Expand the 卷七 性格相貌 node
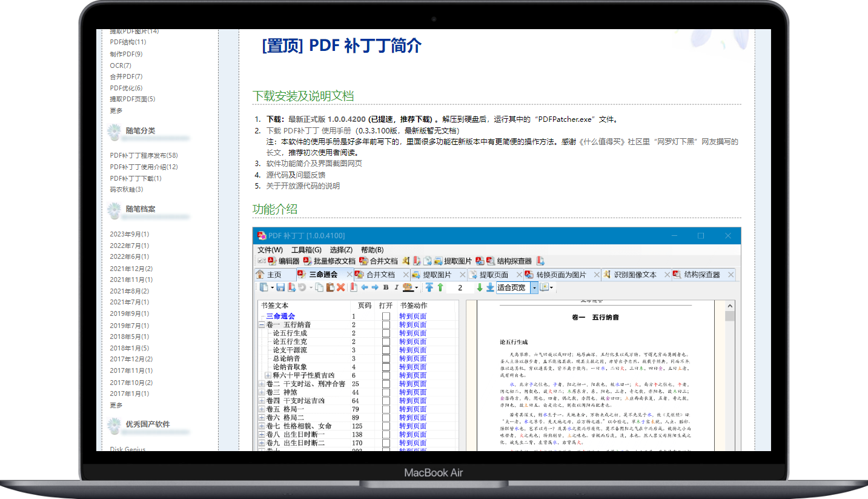Screen dimensions: 868x499 262,426
